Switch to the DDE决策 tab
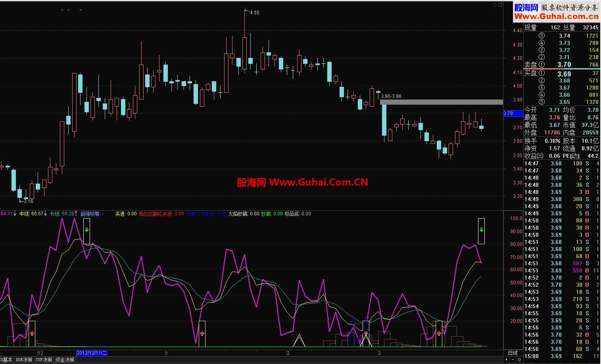The image size is (601, 364). [24, 360]
